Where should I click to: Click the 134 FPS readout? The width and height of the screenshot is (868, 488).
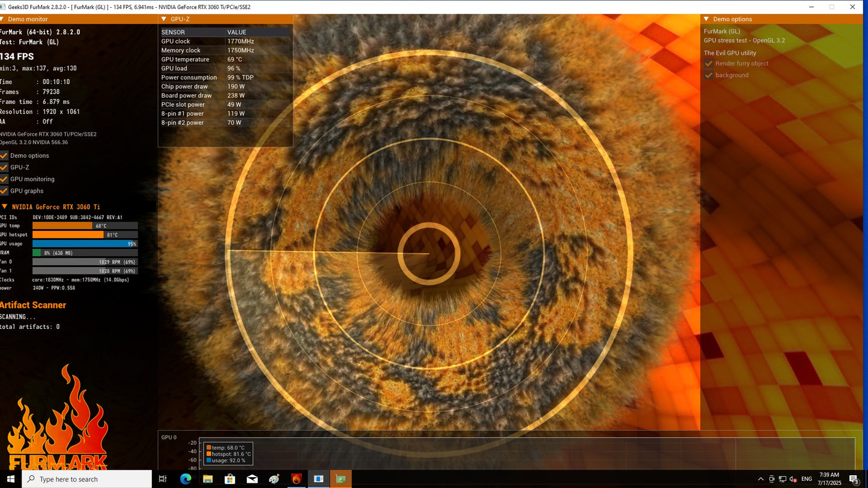[x=17, y=56]
